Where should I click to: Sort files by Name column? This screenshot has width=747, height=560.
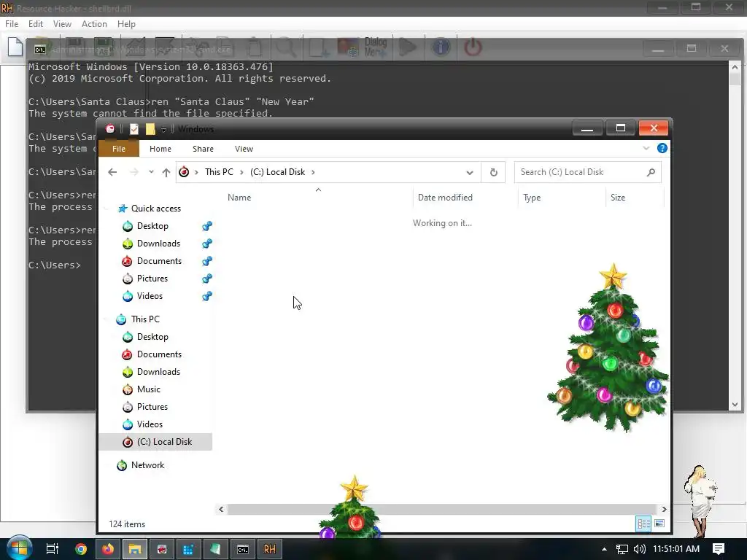point(239,197)
